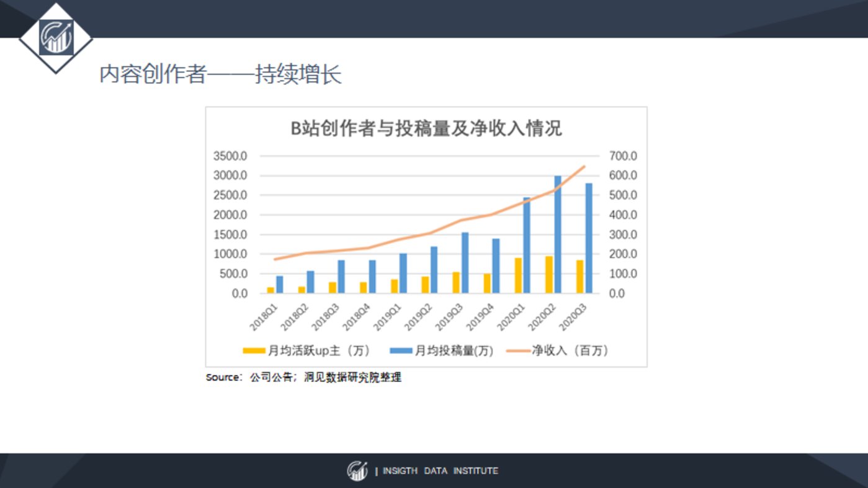This screenshot has width=868, height=488.
Task: Select the axis value 2000.0
Action: pos(230,215)
